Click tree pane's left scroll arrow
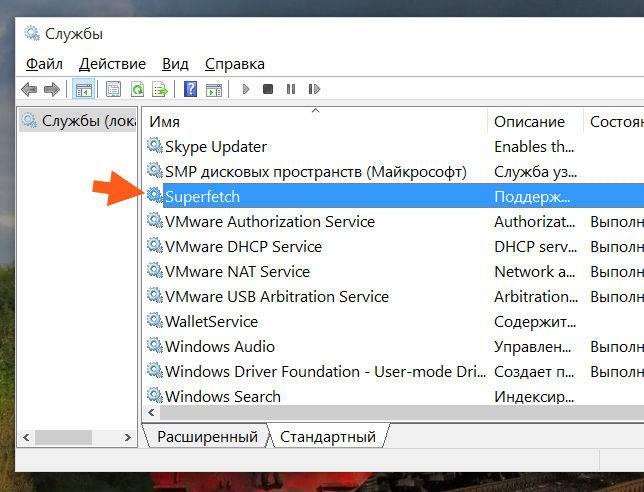 point(26,437)
